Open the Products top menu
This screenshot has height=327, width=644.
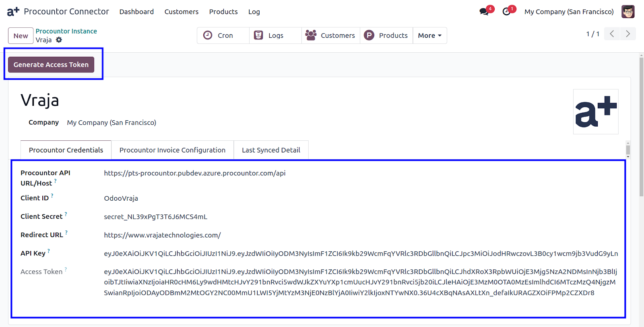coord(223,12)
